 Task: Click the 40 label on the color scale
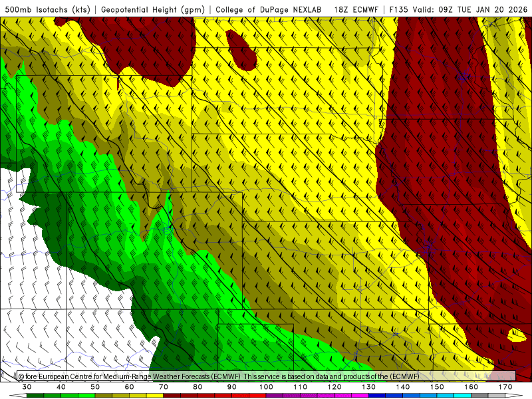point(61,387)
